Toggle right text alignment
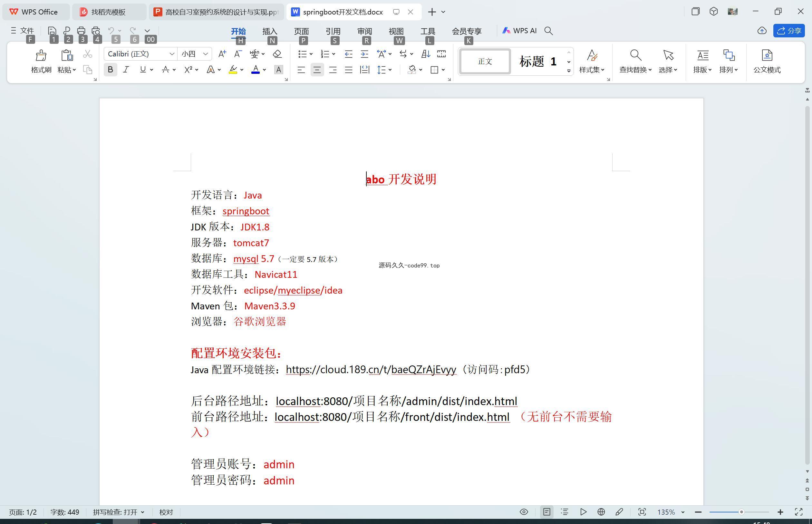The width and height of the screenshot is (812, 524). pyautogui.click(x=333, y=70)
